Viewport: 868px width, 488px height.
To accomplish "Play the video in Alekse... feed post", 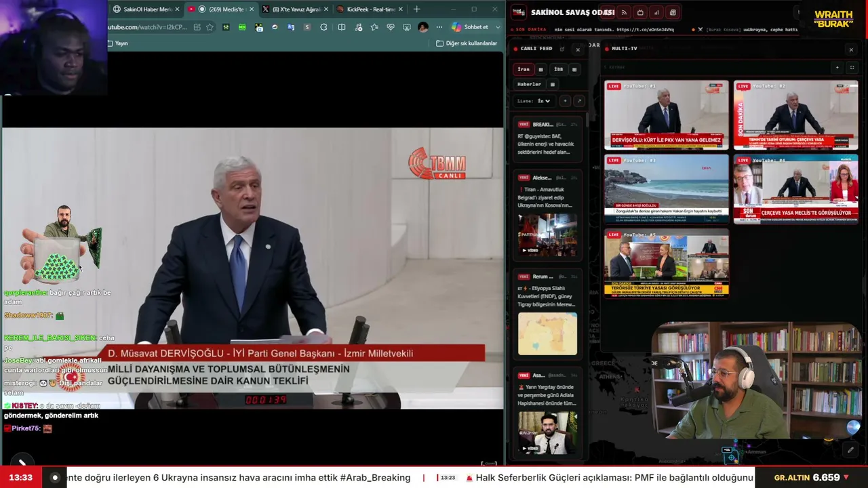I will (548, 235).
